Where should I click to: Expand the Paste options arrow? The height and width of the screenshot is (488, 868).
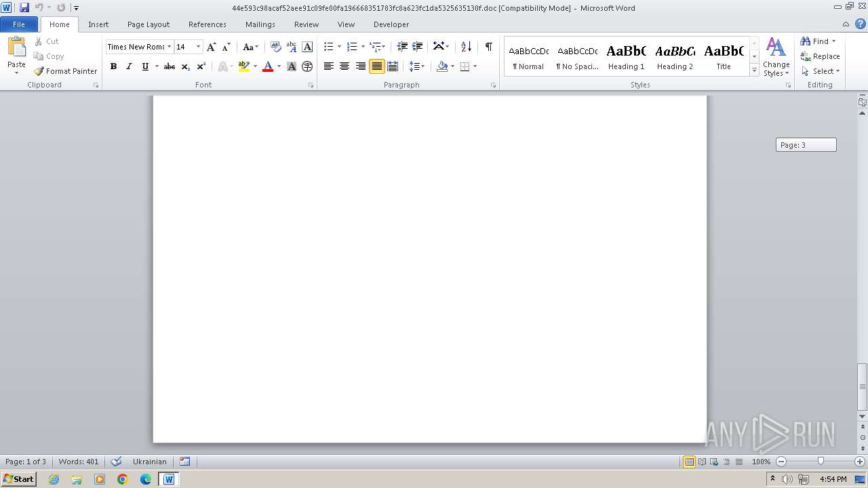16,73
